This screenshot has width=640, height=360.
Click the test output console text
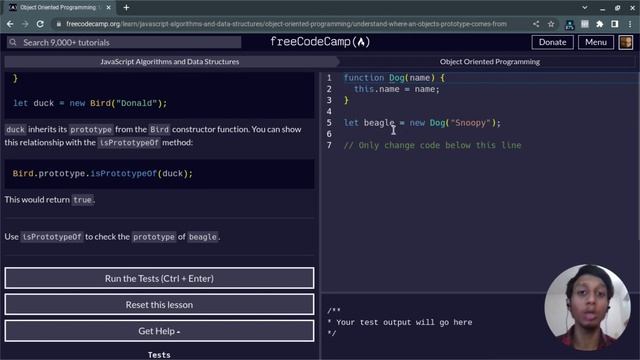(399, 322)
